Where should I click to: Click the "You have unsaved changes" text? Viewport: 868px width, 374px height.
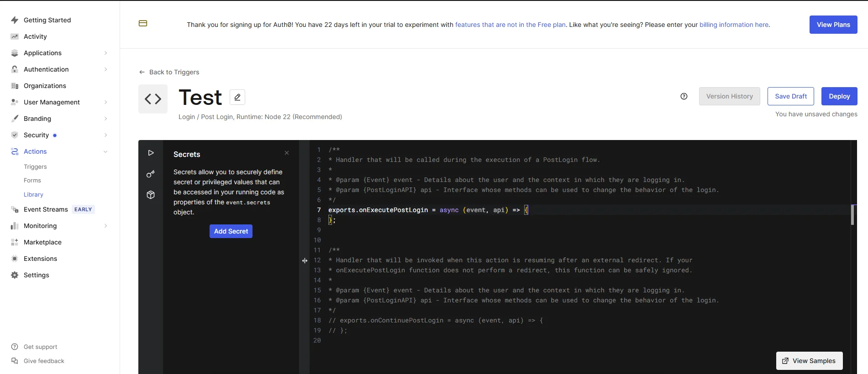pos(816,114)
